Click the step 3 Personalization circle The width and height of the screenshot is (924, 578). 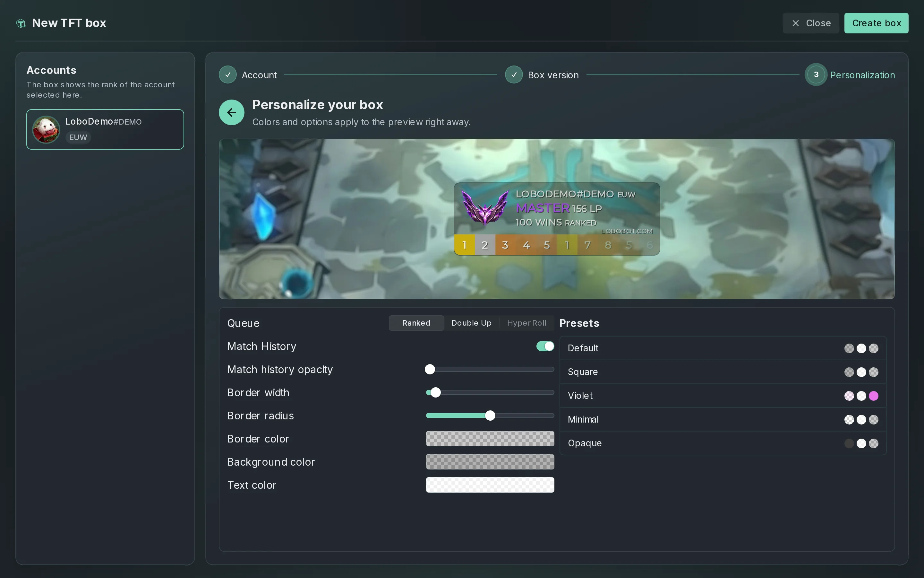[x=816, y=74]
